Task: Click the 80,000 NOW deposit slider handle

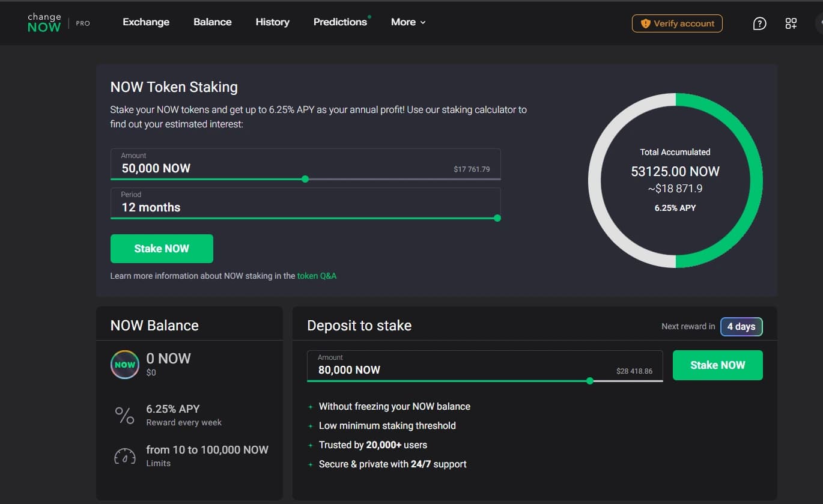Action: coord(590,381)
